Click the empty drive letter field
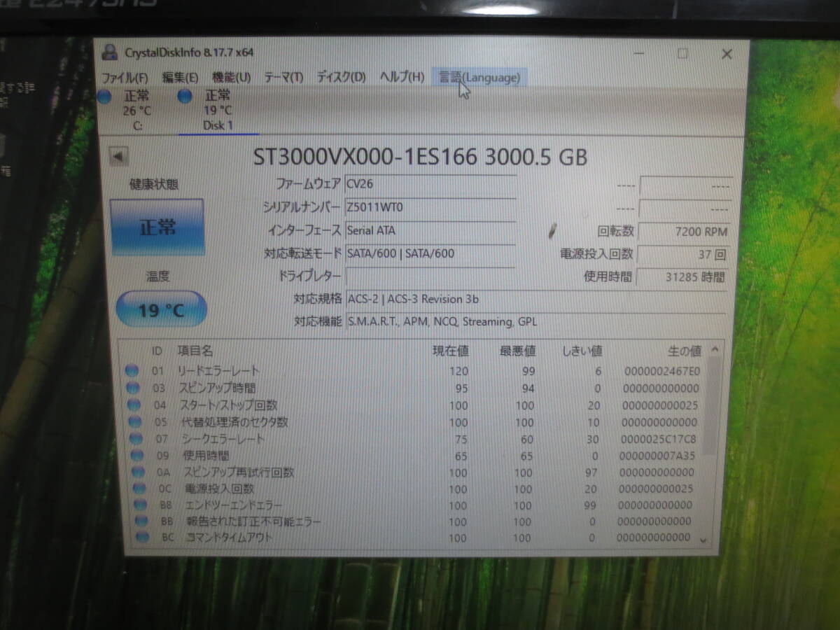 tap(430, 276)
